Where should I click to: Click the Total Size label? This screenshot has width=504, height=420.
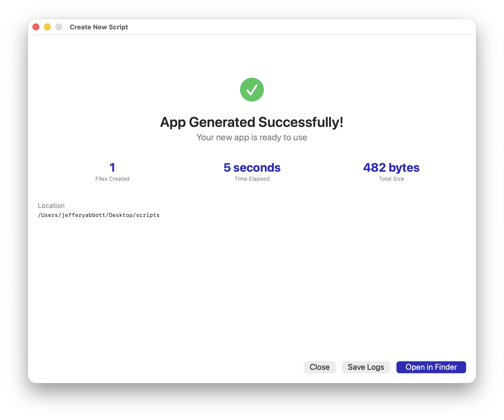coord(391,179)
